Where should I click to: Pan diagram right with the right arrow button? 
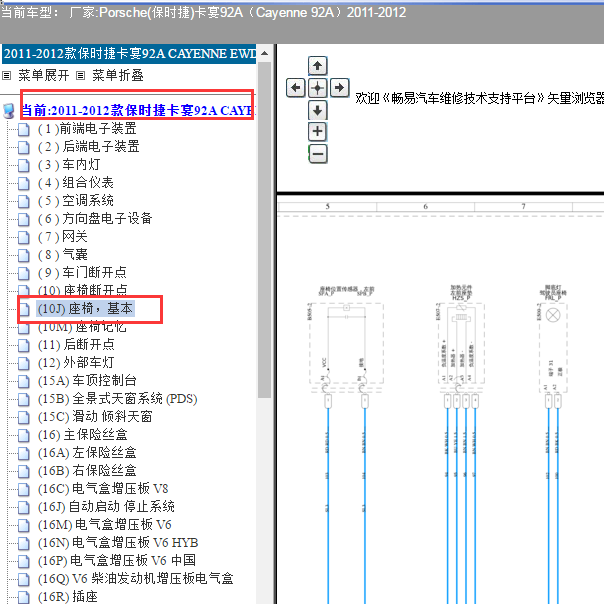[339, 88]
